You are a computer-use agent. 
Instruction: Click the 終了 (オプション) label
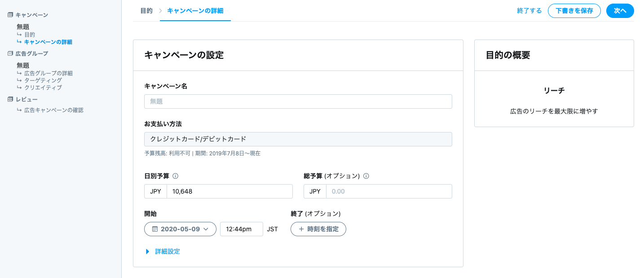pos(316,214)
